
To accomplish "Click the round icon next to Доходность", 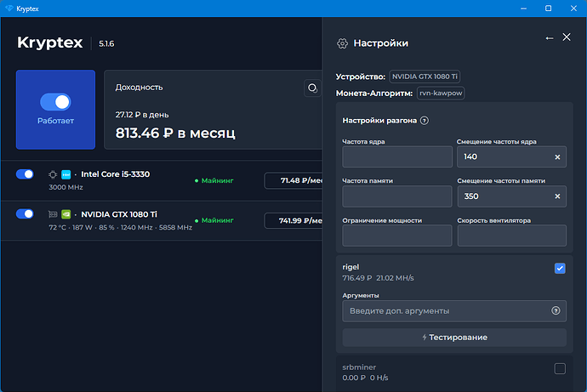I will (x=312, y=88).
